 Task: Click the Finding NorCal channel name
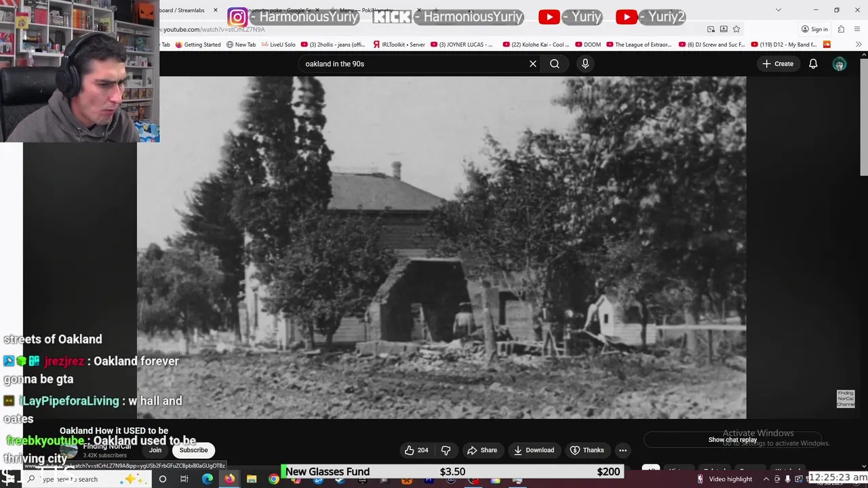click(x=106, y=447)
